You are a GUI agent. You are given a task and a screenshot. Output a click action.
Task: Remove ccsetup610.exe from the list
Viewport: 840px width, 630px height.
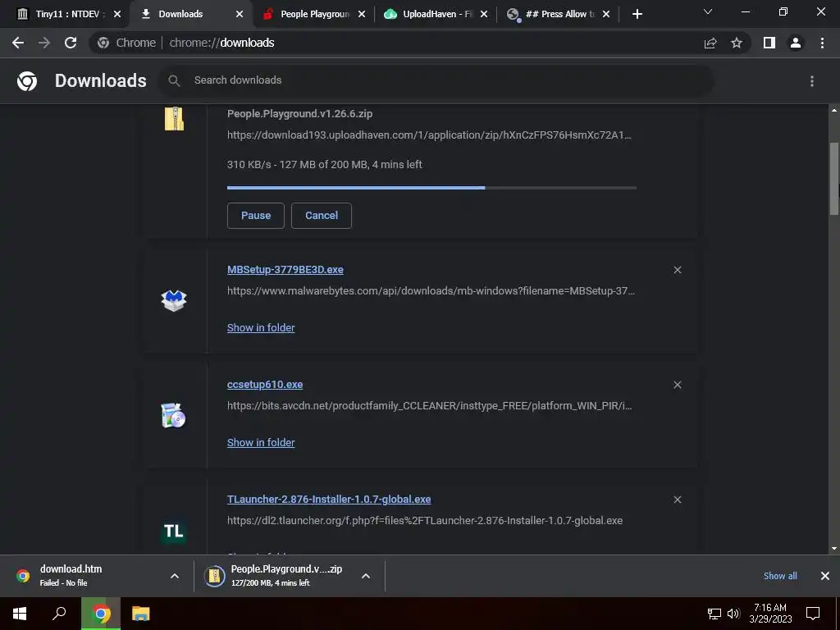(x=677, y=386)
